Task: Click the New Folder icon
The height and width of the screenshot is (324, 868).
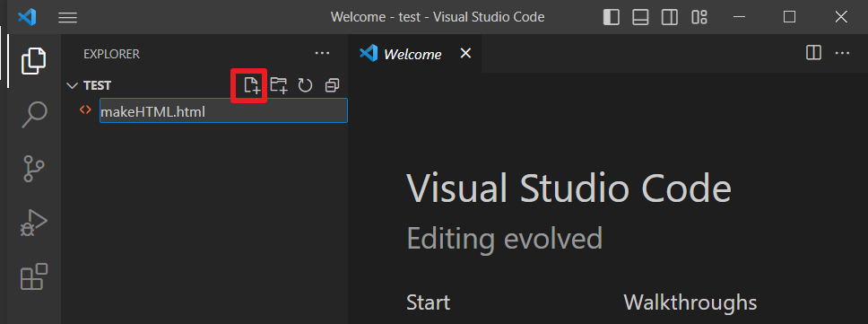Action: [279, 85]
